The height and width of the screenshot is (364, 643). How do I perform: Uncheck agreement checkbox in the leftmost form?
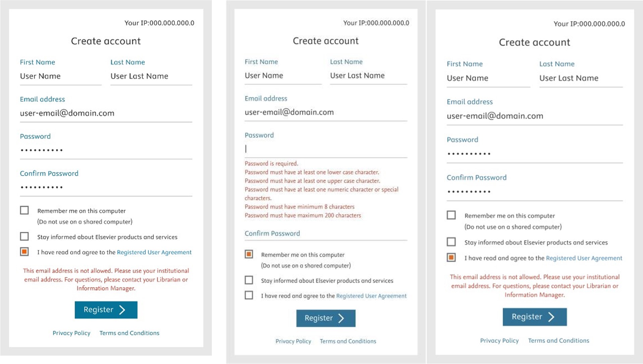[24, 252]
